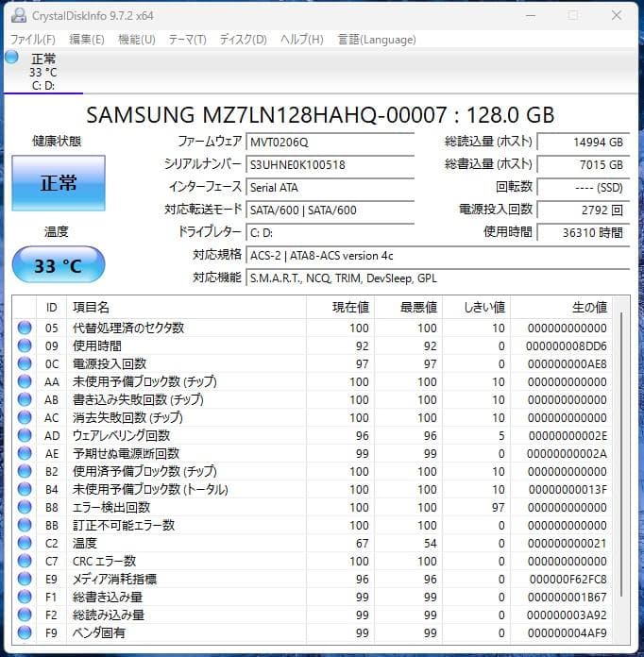The image size is (644, 657).
Task: Click raw value 000000001B67 in 総書き込み量 row
Action: click(x=567, y=598)
